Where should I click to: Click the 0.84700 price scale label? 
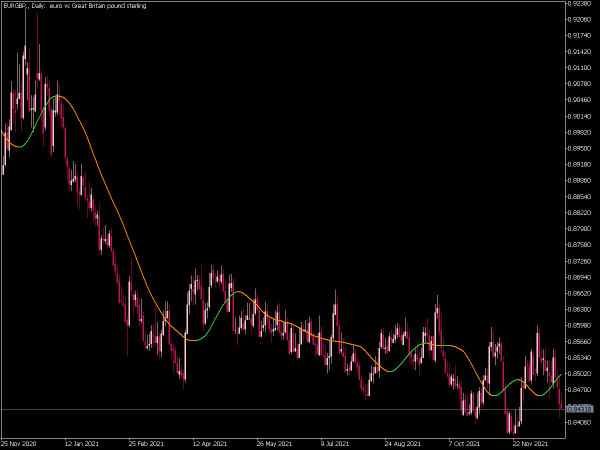coord(580,390)
